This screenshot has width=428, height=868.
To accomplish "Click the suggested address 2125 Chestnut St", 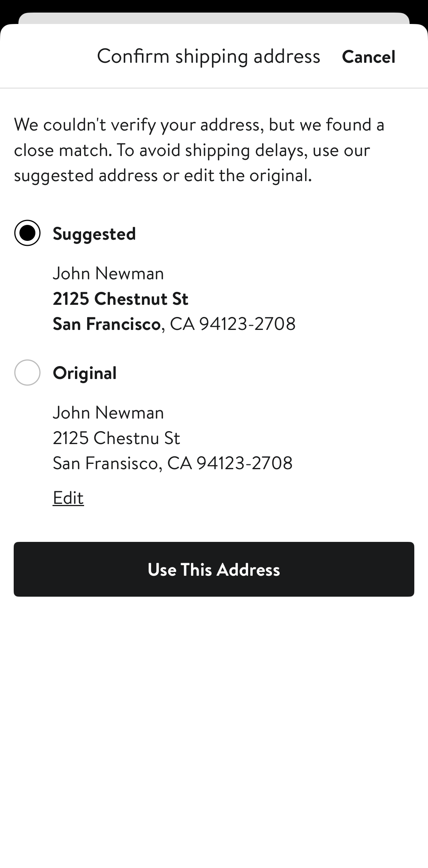I will (121, 298).
